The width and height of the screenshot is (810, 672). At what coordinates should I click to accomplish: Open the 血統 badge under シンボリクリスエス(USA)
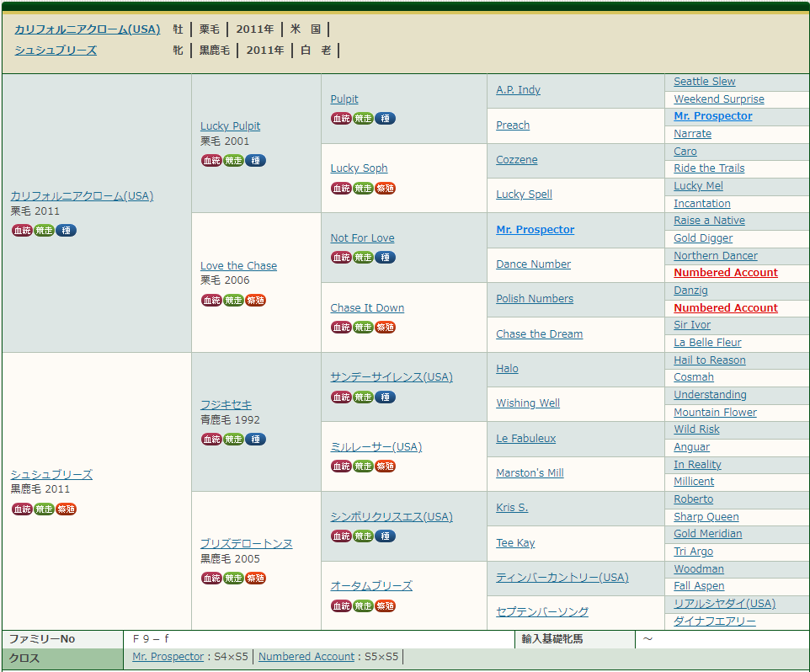tap(341, 536)
